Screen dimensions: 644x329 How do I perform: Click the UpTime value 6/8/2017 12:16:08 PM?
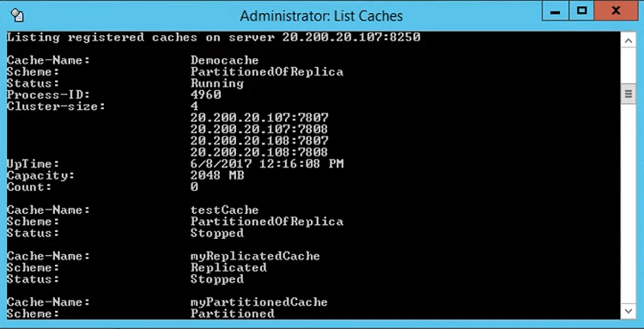click(267, 164)
